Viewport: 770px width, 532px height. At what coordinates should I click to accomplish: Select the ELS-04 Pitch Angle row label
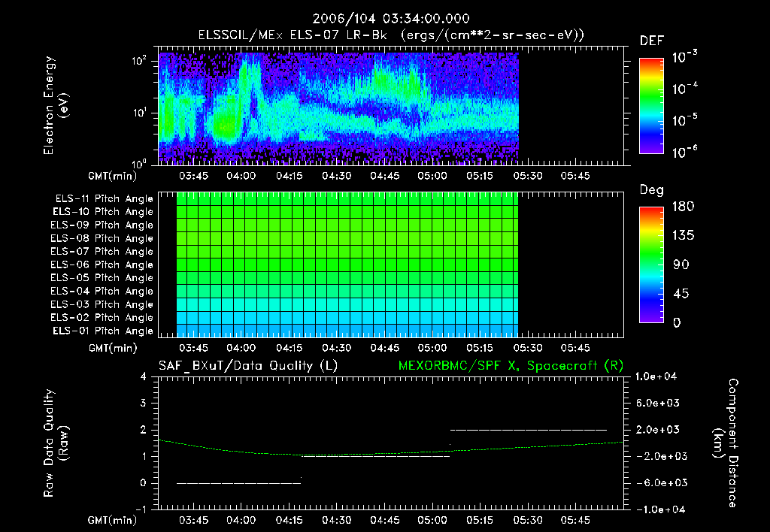(102, 292)
